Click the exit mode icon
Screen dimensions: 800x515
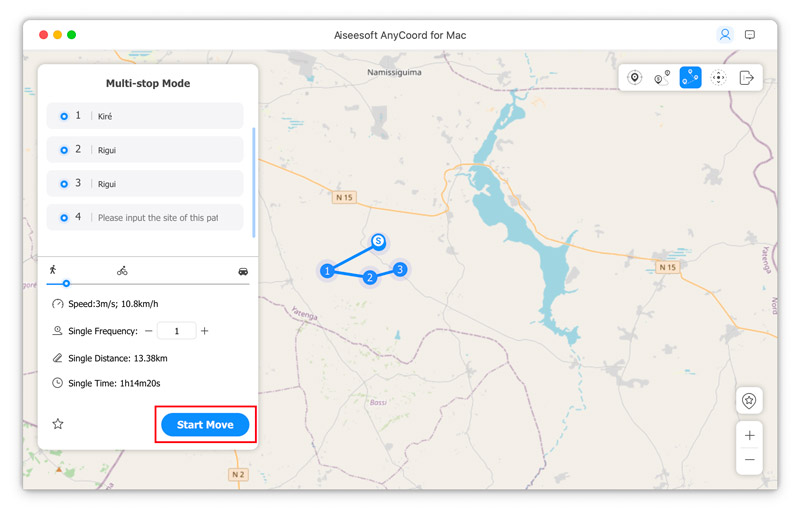(x=746, y=78)
